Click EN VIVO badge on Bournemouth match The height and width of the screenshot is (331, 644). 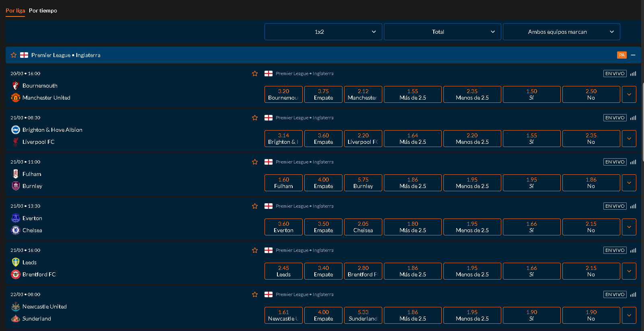[x=615, y=74]
